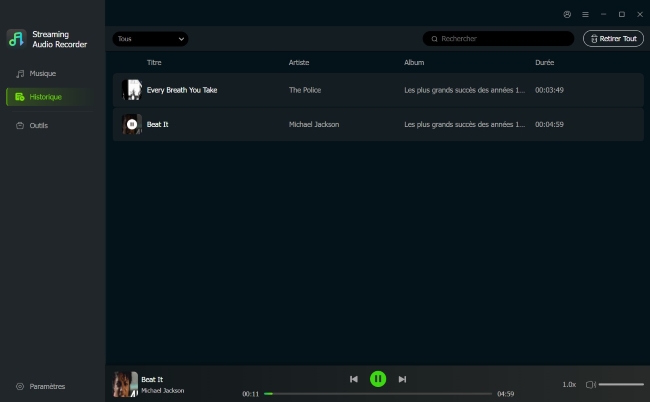Click the Historique list icon
Viewport: 650px width, 402px height.
pyautogui.click(x=19, y=97)
